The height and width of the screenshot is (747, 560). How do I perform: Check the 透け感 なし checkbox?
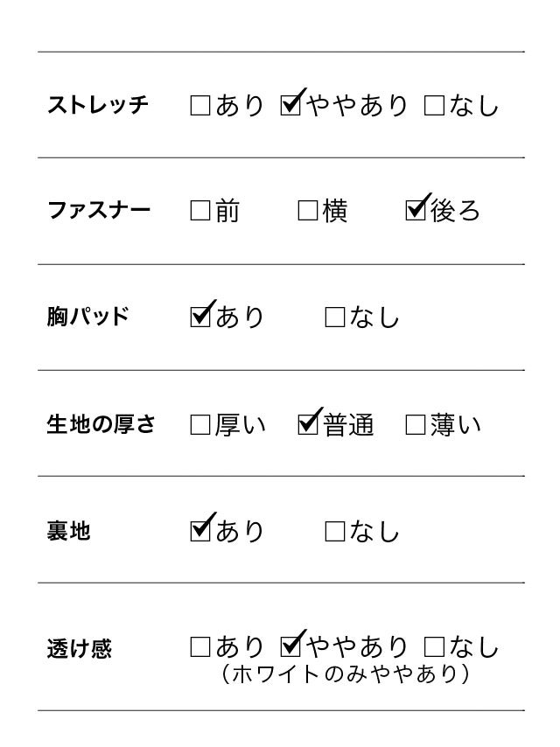[x=434, y=648]
